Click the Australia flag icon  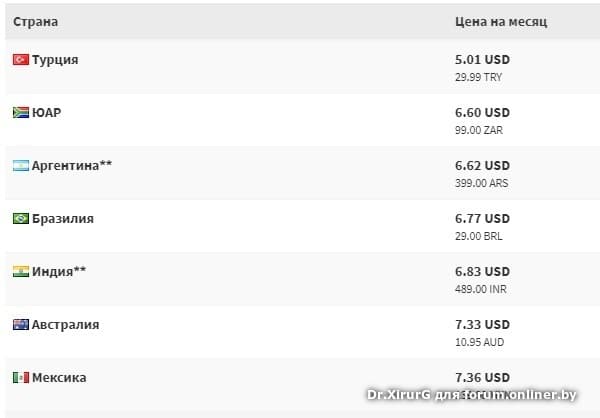[x=21, y=324]
